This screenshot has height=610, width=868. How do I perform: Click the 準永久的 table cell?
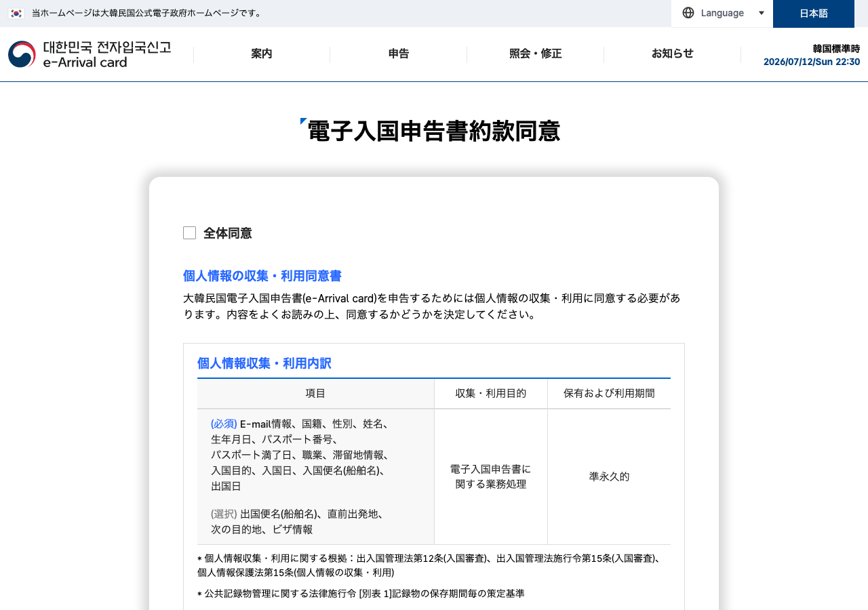click(609, 476)
